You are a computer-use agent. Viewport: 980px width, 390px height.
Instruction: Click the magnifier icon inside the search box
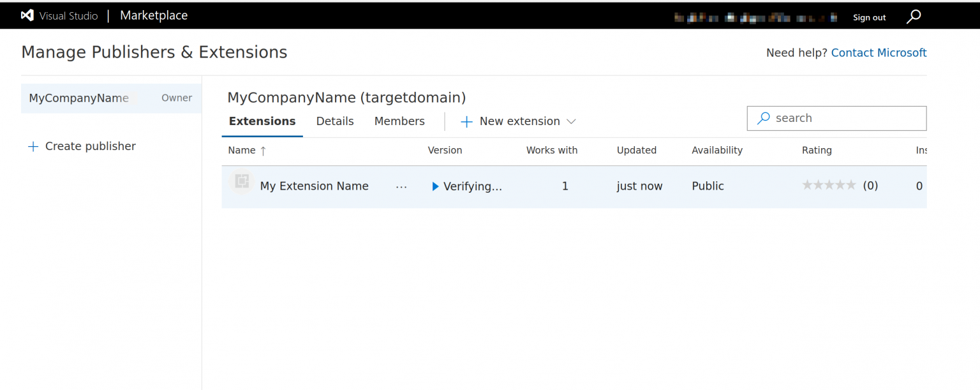pos(763,118)
